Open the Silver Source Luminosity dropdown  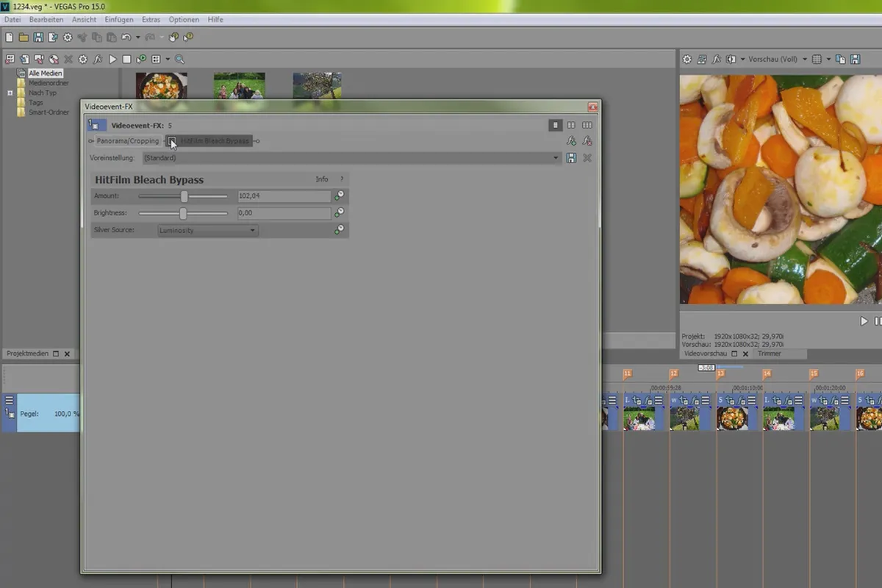(208, 230)
